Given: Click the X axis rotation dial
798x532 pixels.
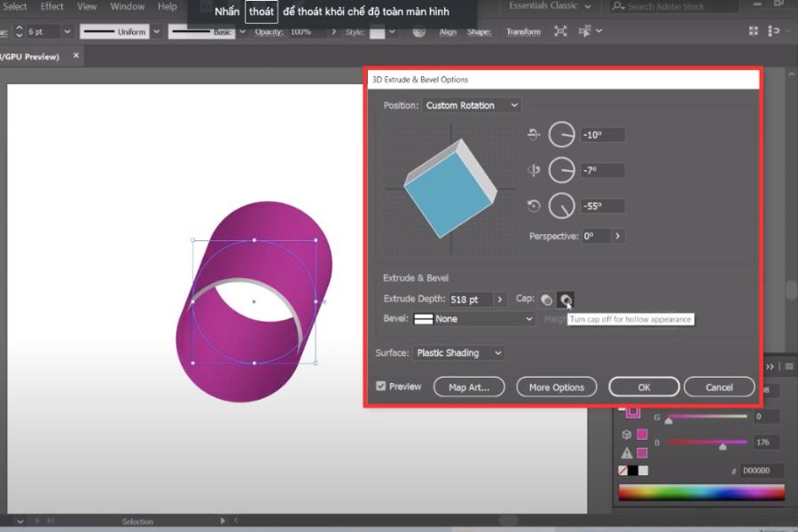Looking at the screenshot, I should click(561, 135).
